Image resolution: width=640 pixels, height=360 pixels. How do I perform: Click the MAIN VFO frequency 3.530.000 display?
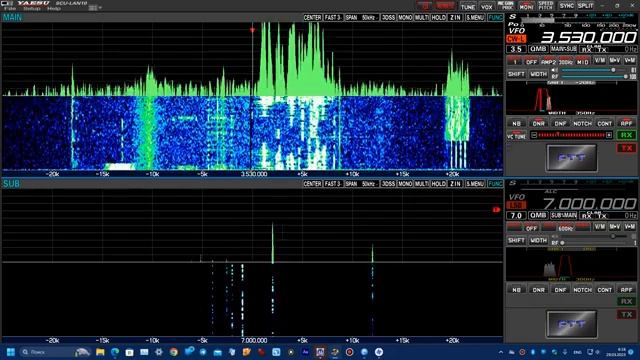click(588, 38)
